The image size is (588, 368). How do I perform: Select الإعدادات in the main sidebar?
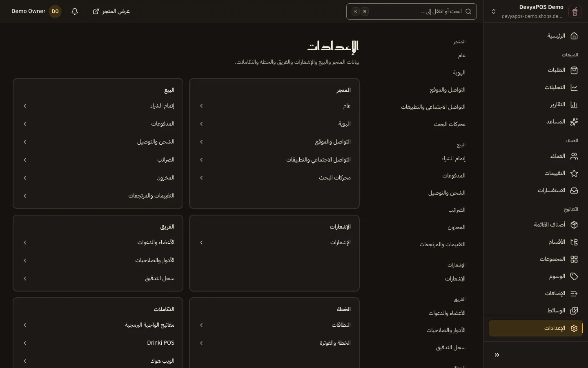536,328
